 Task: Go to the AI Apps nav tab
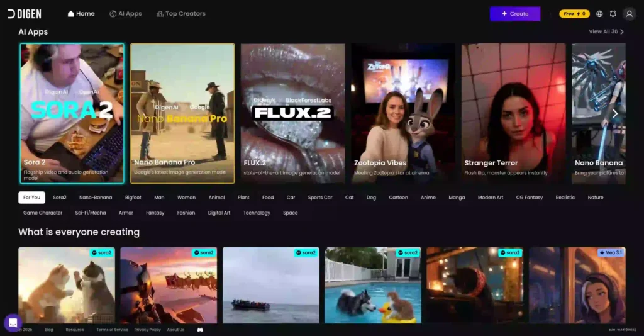125,14
